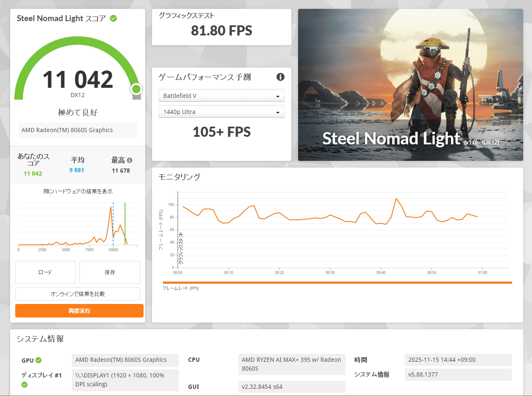This screenshot has width=532, height=396.
Task: Click オンラインで結果を比較 button
Action: [78, 294]
